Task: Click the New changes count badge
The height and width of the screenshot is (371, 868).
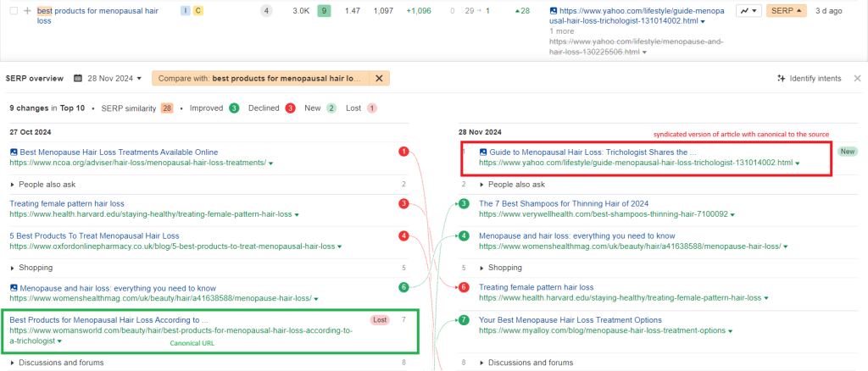Action: pyautogui.click(x=331, y=108)
